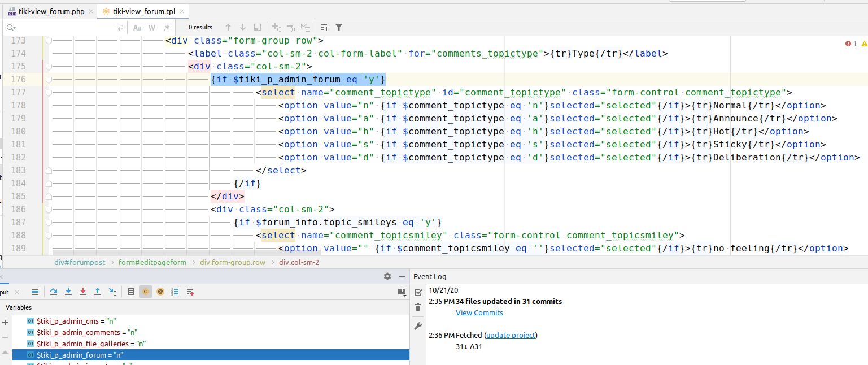868x365 pixels.
Task: Step Over in the debugger toolbar
Action: click(x=54, y=292)
